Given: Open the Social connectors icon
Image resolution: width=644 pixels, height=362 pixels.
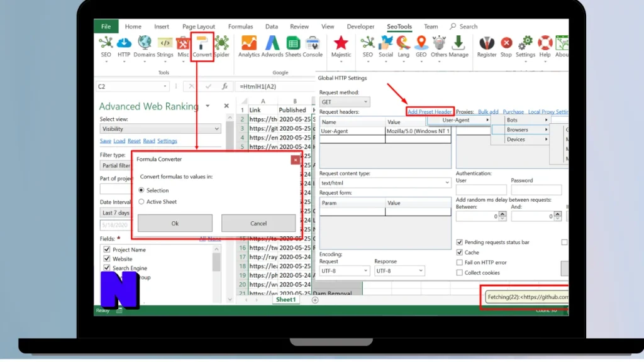Looking at the screenshot, I should pyautogui.click(x=386, y=47).
